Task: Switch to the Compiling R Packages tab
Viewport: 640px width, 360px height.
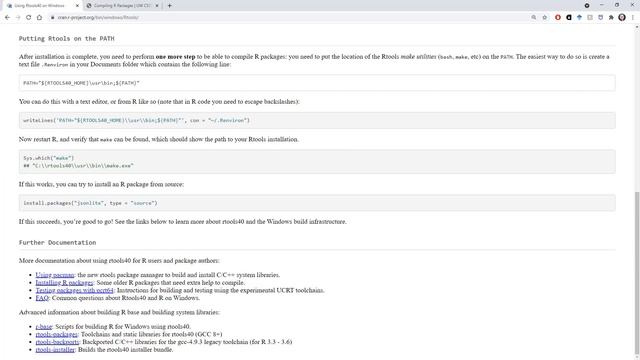Action: click(x=122, y=6)
